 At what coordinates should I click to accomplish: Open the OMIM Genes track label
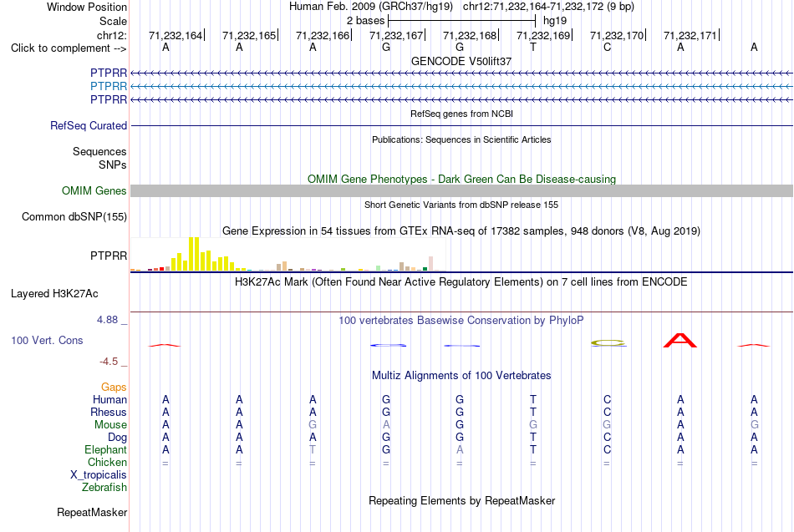click(x=94, y=190)
